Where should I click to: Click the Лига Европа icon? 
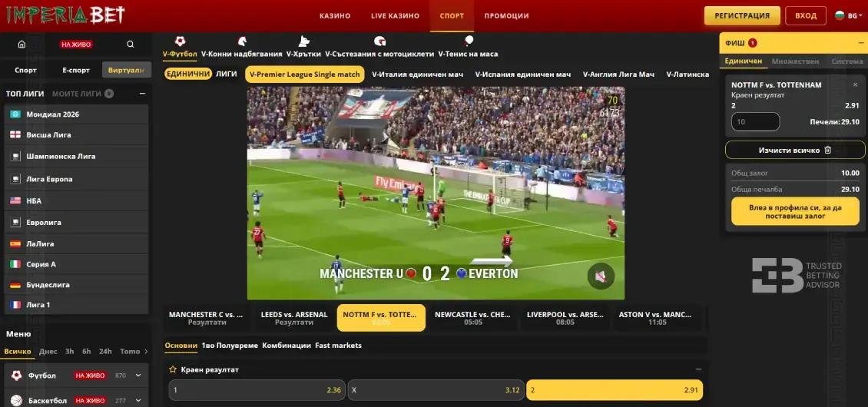(x=15, y=179)
